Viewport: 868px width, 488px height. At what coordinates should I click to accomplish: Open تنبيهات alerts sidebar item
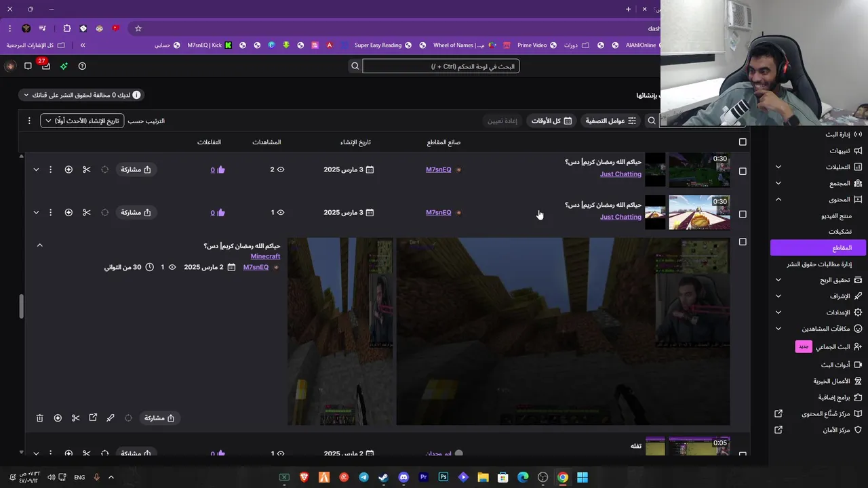coord(845,150)
